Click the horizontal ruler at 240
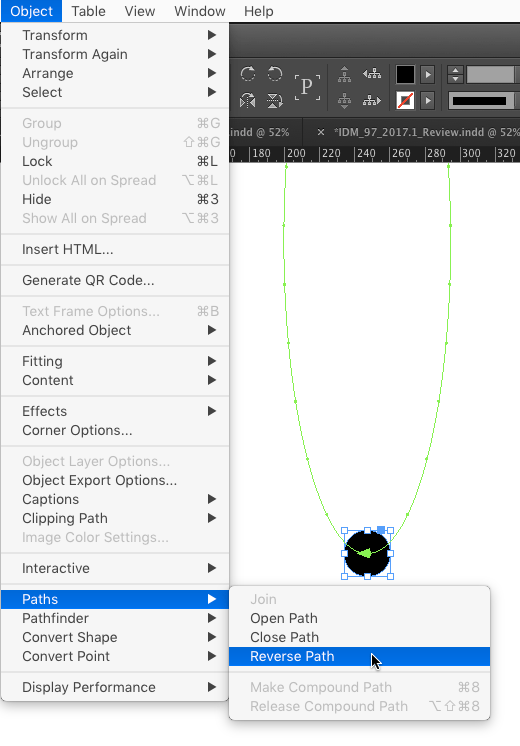Image resolution: width=520 pixels, height=746 pixels. [x=365, y=154]
